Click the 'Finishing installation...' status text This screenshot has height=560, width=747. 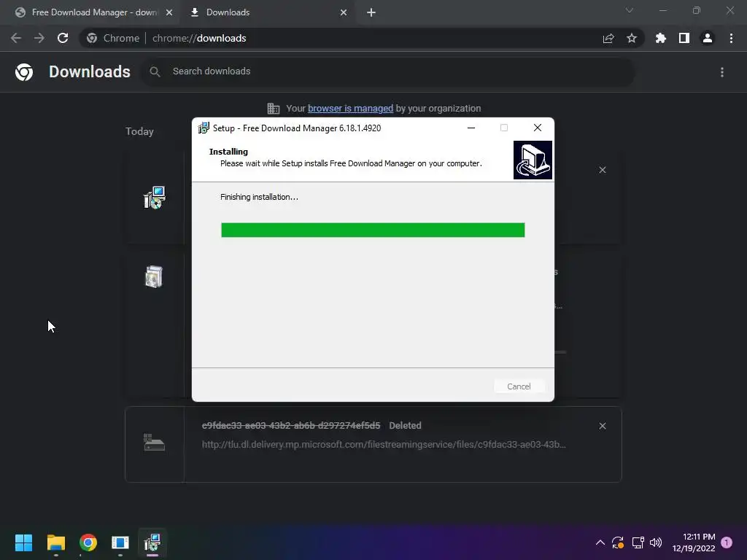point(259,197)
